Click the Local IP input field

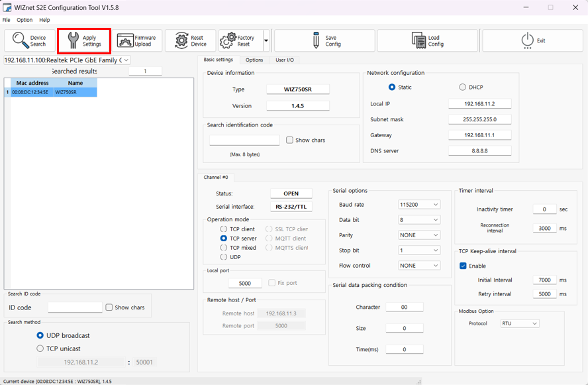point(479,104)
